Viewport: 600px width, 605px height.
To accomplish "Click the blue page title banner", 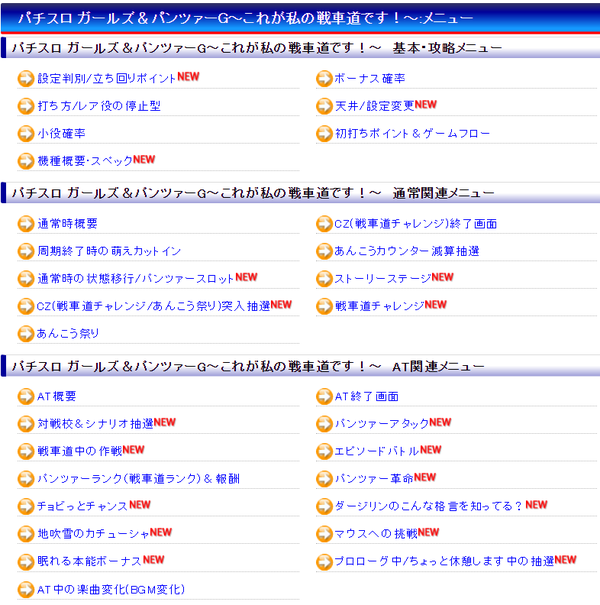I will tap(300, 18).
